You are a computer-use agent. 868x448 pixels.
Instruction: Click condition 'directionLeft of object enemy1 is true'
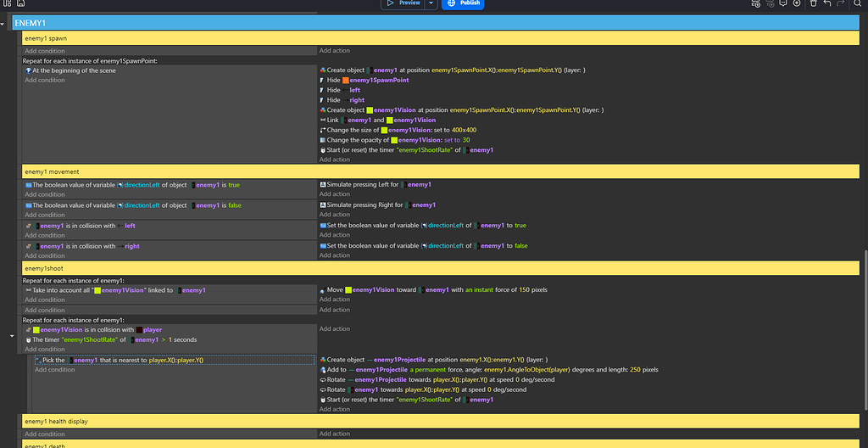click(x=132, y=185)
